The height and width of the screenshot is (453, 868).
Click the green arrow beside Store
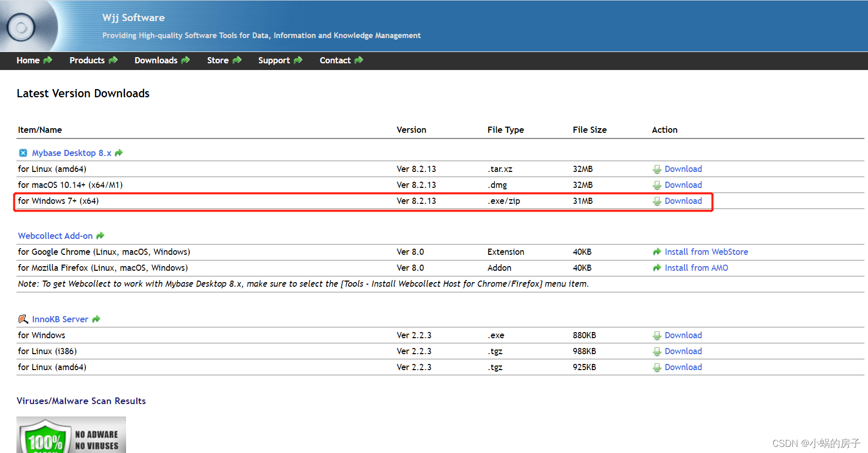coord(237,60)
